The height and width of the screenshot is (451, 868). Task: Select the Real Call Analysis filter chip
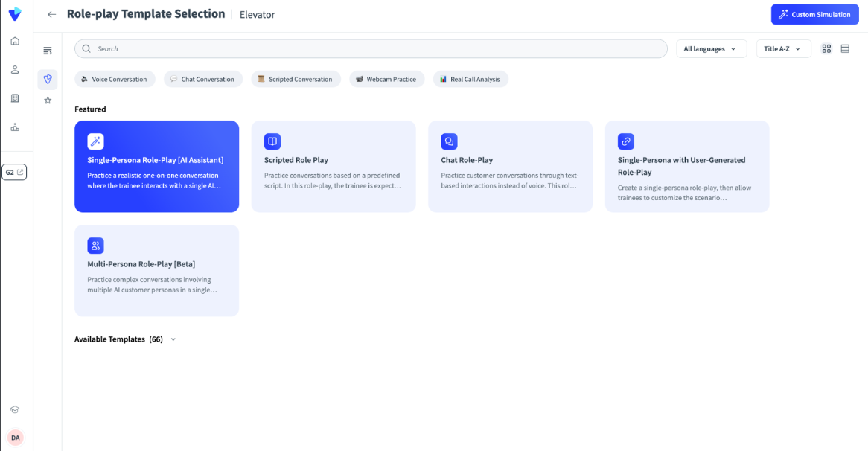point(470,79)
